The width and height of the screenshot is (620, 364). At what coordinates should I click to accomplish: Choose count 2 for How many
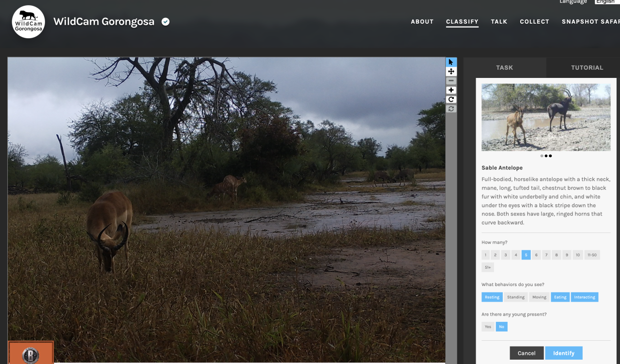pos(495,255)
